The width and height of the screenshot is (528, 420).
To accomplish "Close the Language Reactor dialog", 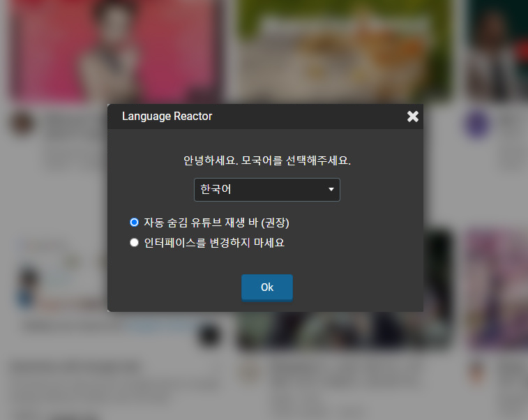I will pyautogui.click(x=412, y=117).
